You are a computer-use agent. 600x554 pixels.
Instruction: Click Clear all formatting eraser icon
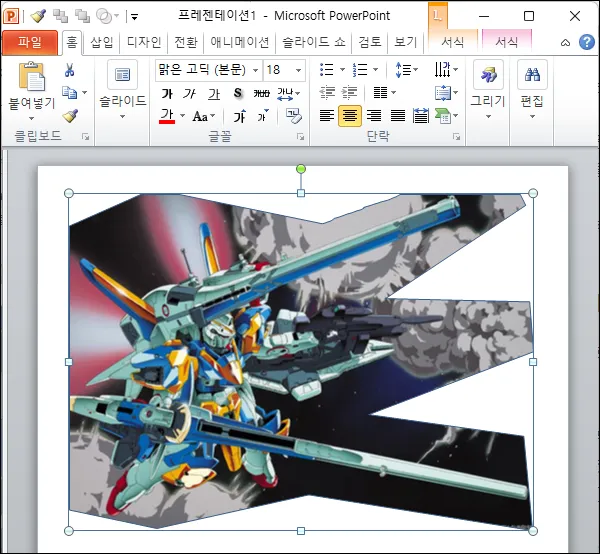point(293,116)
